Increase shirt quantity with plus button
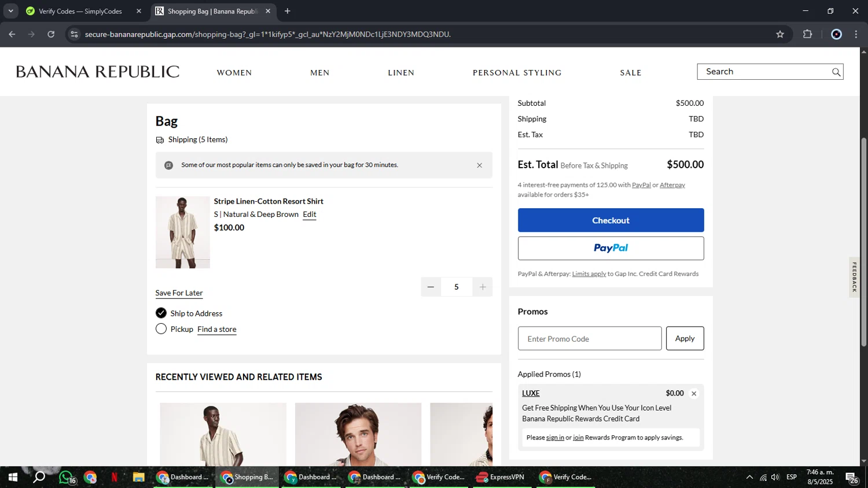The width and height of the screenshot is (868, 488). tap(483, 287)
